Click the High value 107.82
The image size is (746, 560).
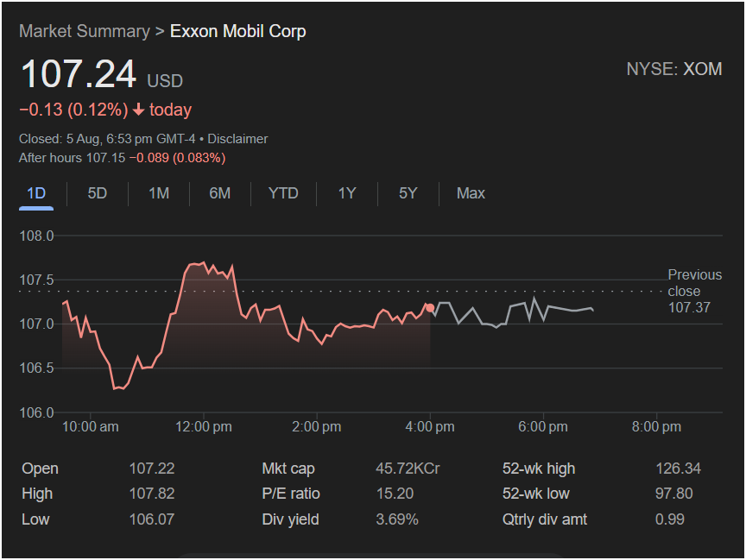click(x=152, y=494)
